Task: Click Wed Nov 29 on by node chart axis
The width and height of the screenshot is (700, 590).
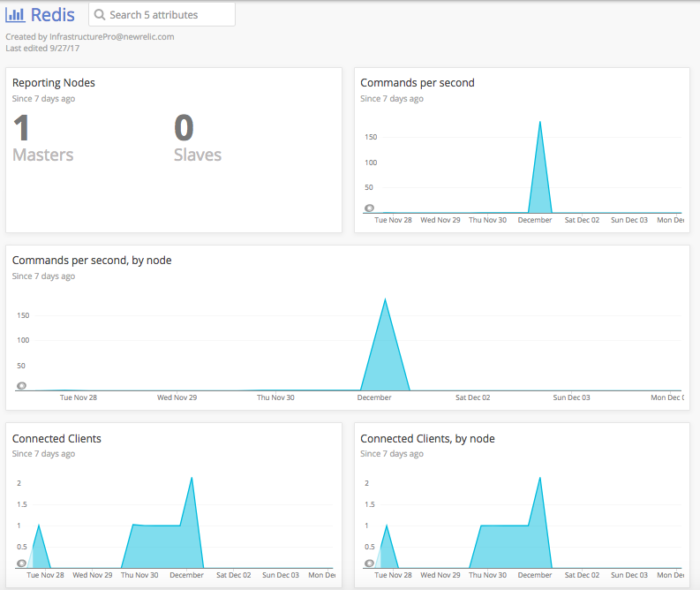Action: [x=177, y=397]
